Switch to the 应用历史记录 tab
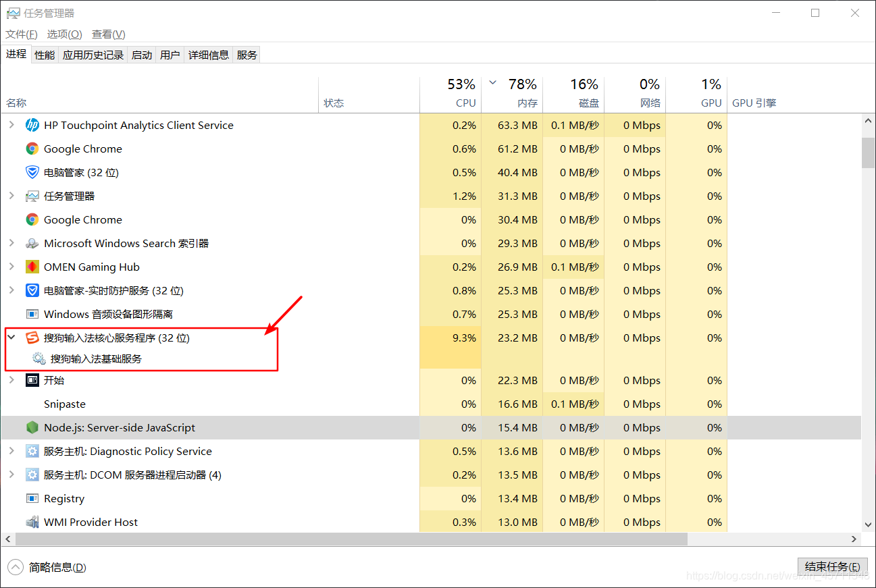 pos(93,55)
